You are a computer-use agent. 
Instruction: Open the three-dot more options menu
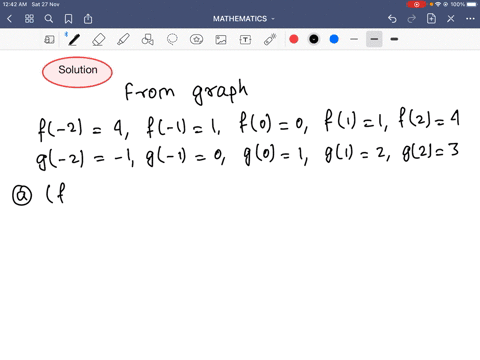pos(470,19)
